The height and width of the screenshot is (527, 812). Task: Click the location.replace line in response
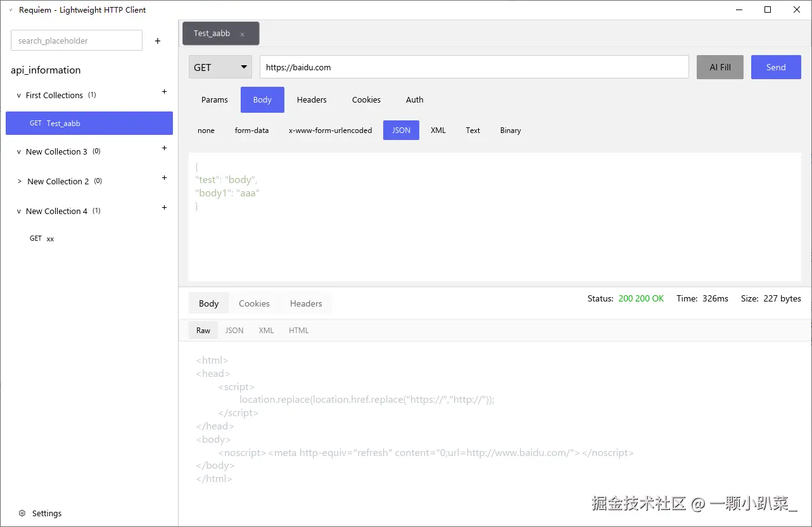point(367,400)
